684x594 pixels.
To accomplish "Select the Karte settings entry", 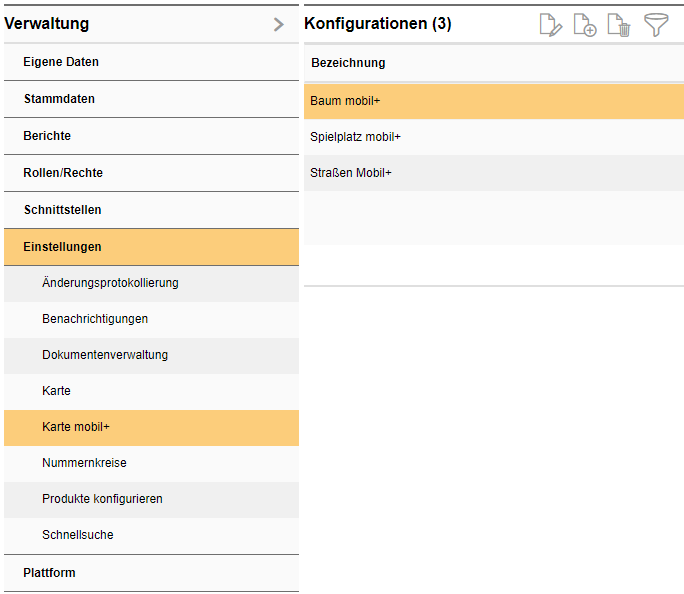I will 56,391.
